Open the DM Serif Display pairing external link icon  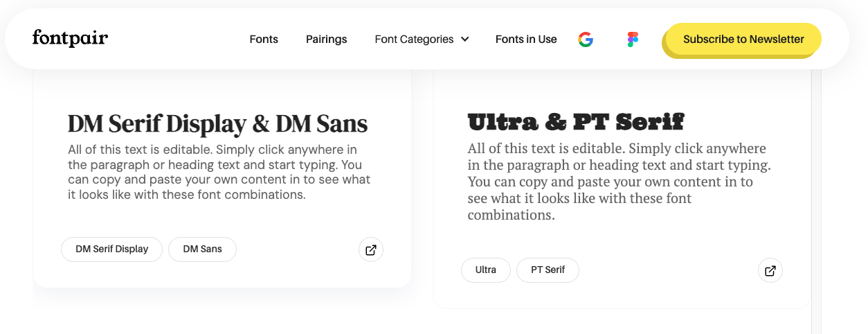point(371,250)
